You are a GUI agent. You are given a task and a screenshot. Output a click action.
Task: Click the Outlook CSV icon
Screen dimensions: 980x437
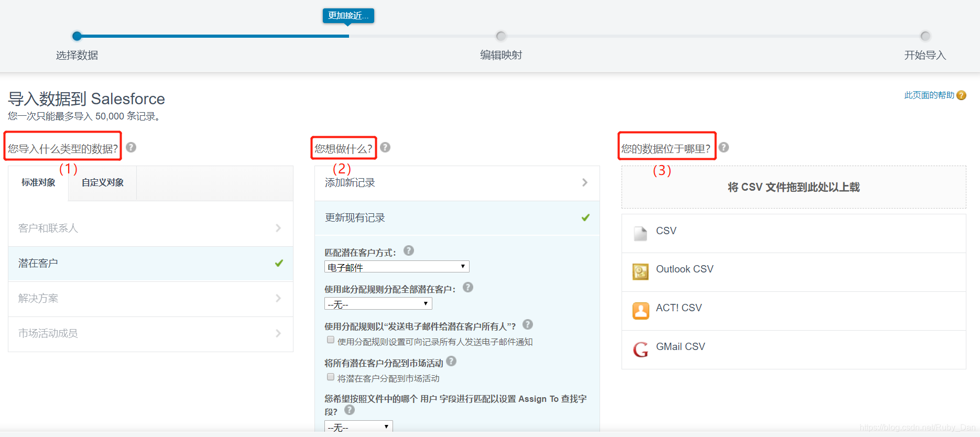pyautogui.click(x=640, y=272)
